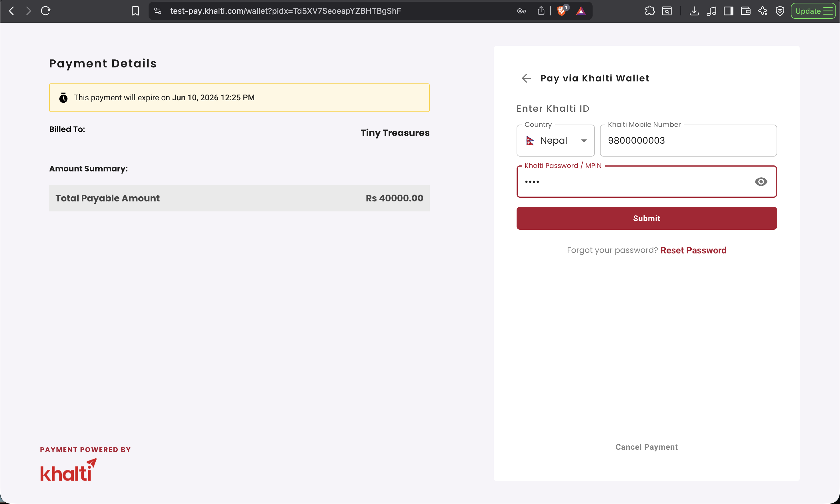
Task: Click the Billed To: label
Action: (x=67, y=129)
